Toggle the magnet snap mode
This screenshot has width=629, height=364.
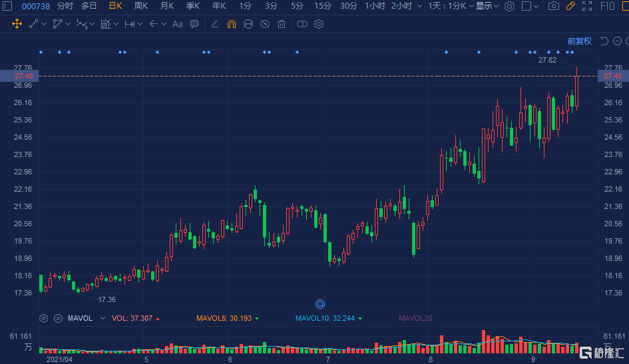(232, 24)
